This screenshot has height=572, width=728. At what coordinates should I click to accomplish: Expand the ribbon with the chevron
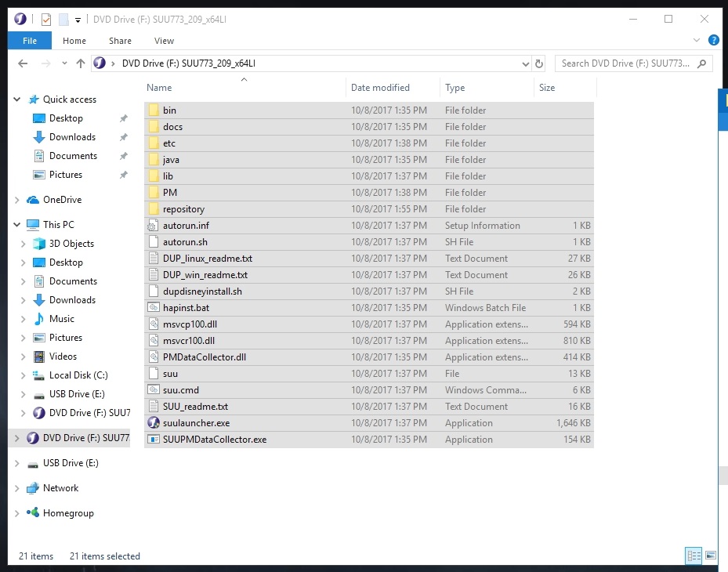click(697, 41)
